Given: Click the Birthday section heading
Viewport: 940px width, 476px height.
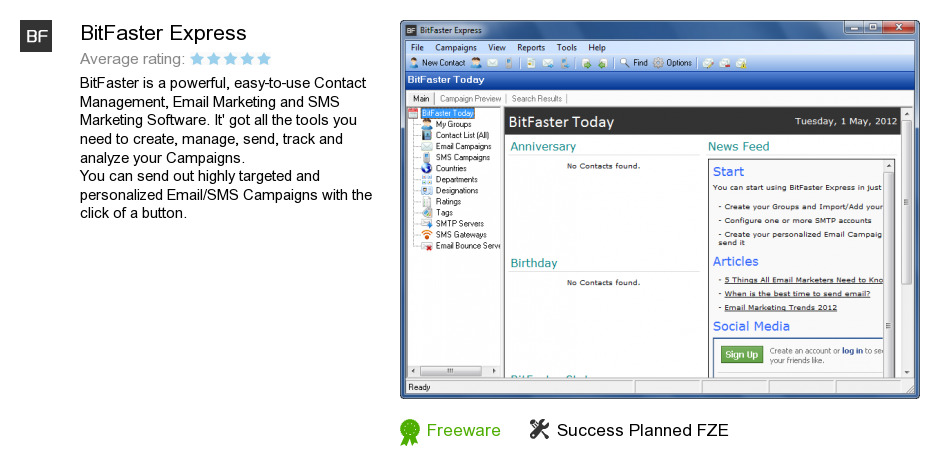Looking at the screenshot, I should 534,263.
